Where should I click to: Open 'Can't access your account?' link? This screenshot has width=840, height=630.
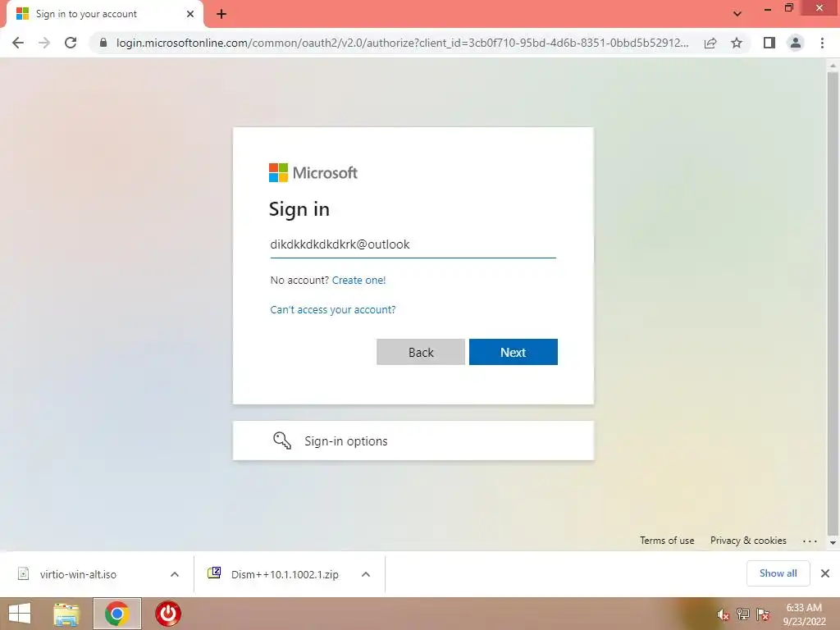tap(333, 309)
